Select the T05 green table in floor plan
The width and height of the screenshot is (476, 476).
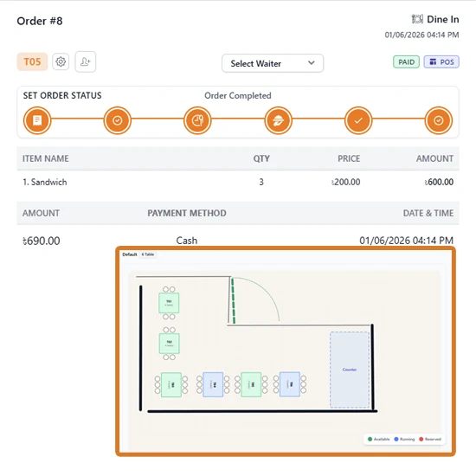251,384
